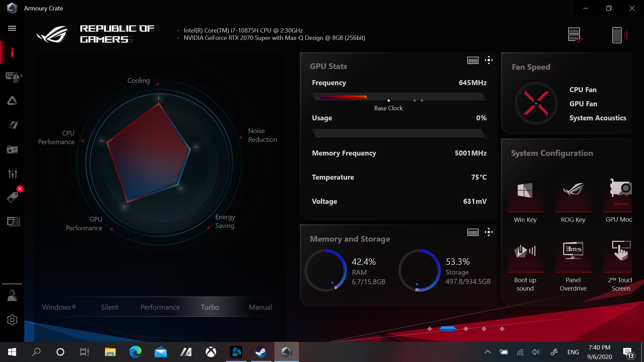
Task: Click the system update check icon in header
Action: click(x=575, y=35)
